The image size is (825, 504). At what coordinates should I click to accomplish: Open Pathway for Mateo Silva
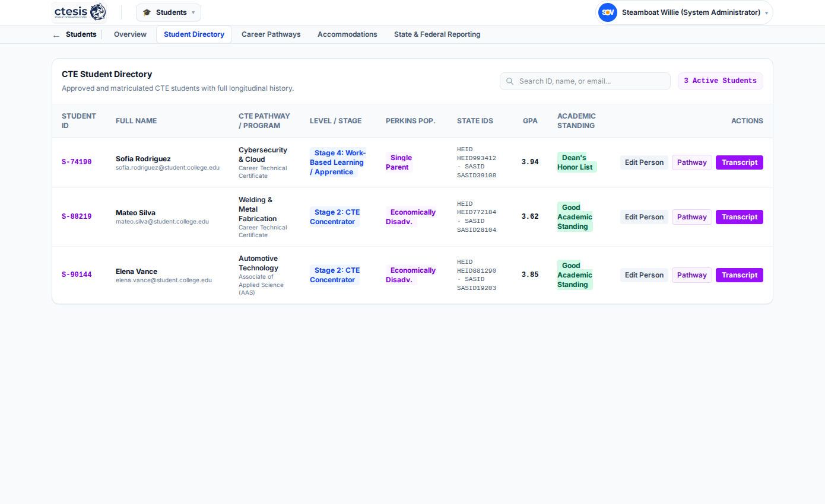(x=692, y=217)
